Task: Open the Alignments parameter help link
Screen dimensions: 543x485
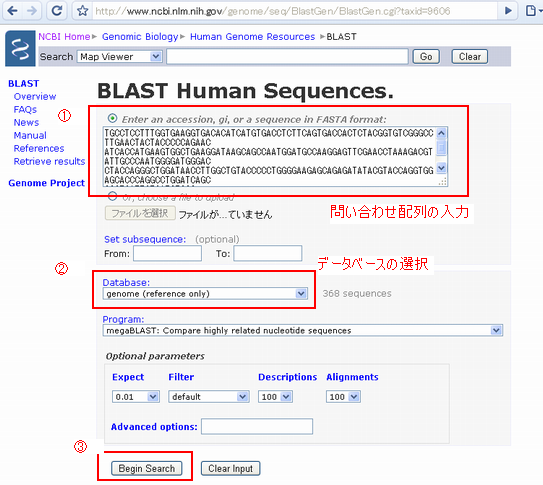Action: (x=352, y=377)
